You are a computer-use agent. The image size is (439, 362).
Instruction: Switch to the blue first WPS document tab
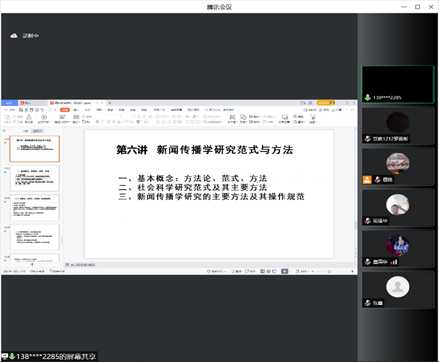[9, 103]
